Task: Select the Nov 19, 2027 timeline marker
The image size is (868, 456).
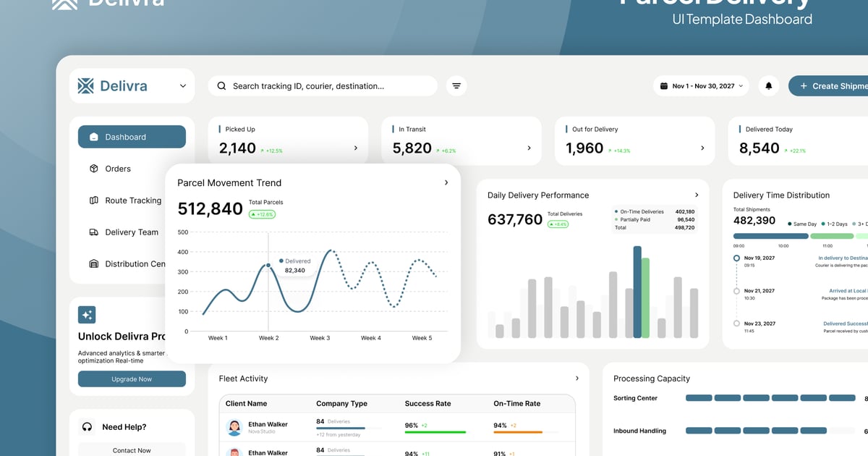Action: pos(736,258)
